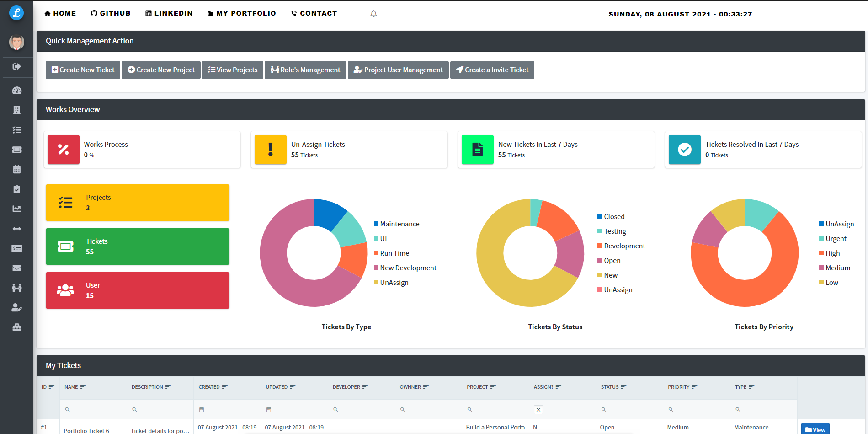
Task: Click the notification bell in the top bar
Action: point(373,14)
